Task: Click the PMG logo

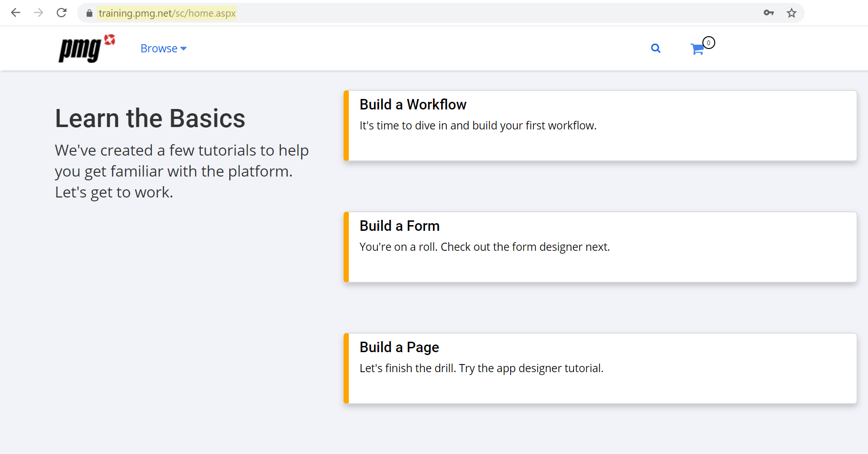Action: coord(87,48)
